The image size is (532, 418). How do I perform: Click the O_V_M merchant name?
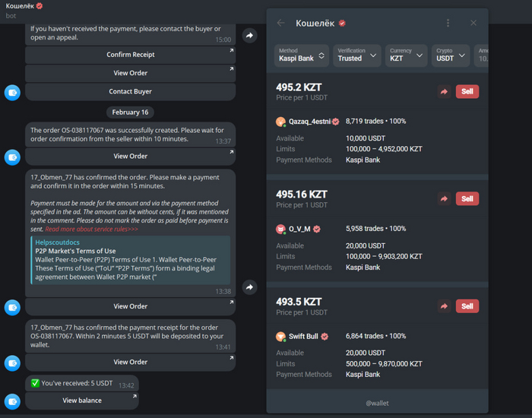[x=299, y=229]
